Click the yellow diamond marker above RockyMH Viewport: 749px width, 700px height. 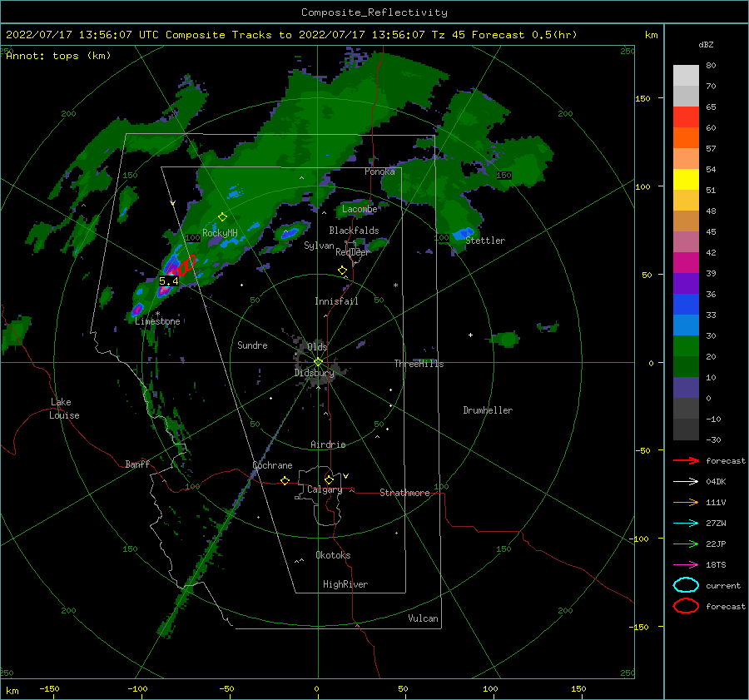tap(222, 217)
